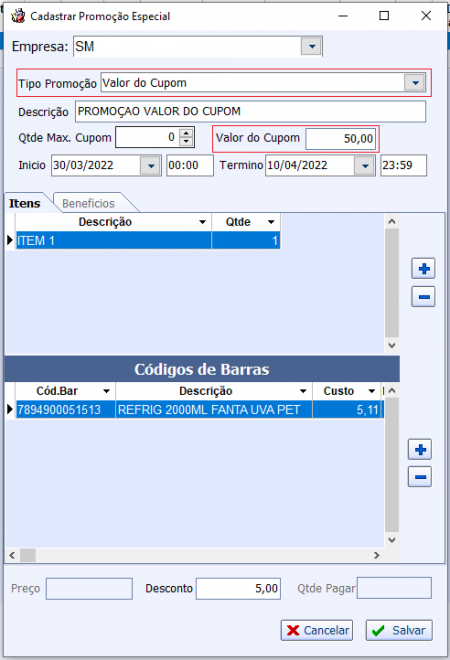Click the application icon in the title bar
The height and width of the screenshot is (660, 450).
(18, 16)
